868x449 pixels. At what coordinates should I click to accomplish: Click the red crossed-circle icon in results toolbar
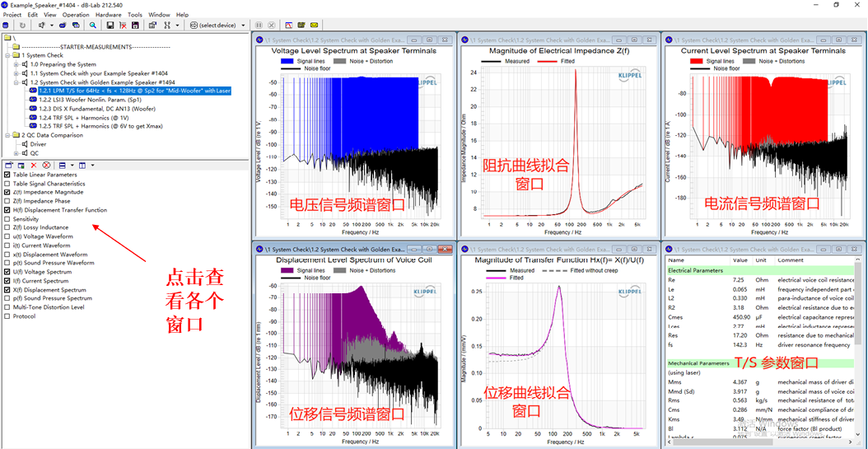46,165
